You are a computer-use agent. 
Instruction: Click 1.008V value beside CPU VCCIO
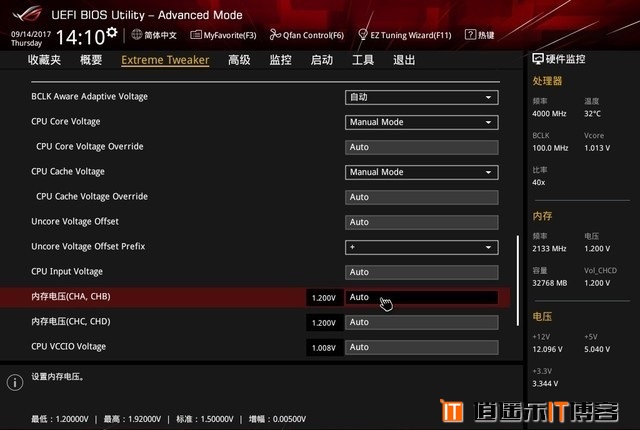324,348
